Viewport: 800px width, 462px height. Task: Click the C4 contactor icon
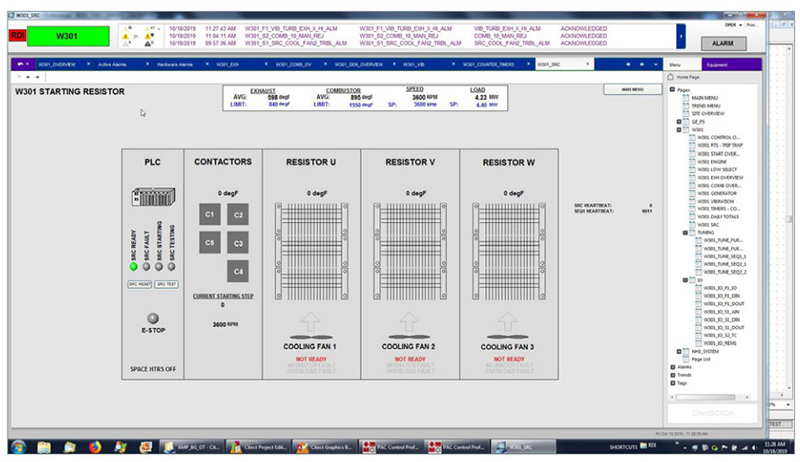coord(238,271)
